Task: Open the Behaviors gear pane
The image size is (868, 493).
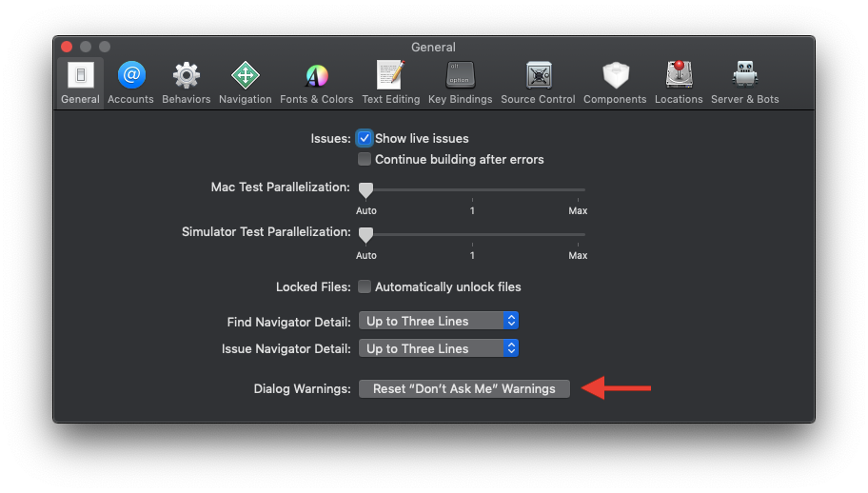Action: (x=186, y=83)
